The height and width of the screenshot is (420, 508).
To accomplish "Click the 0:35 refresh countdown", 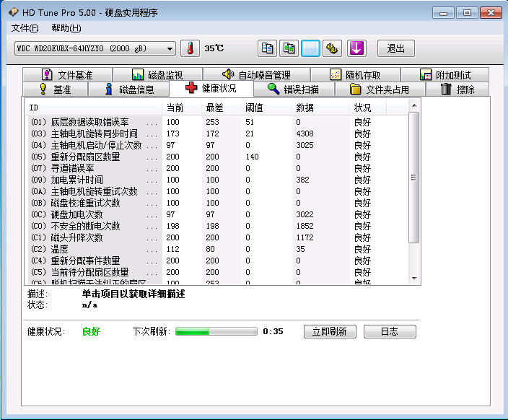I will point(273,331).
